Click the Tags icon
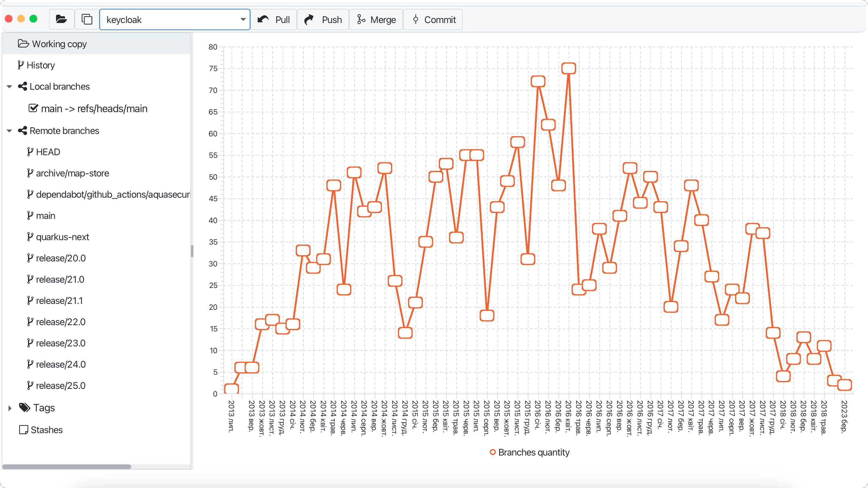868x488 pixels. (24, 407)
